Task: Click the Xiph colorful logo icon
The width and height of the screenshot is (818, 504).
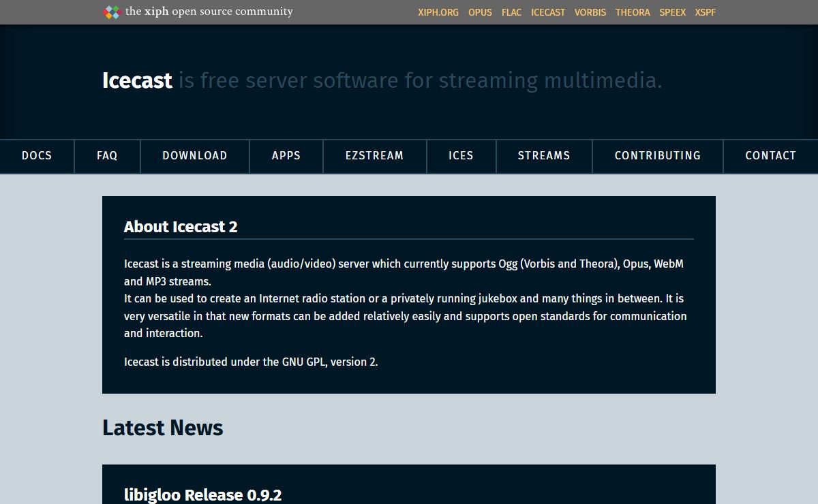Action: 111,12
